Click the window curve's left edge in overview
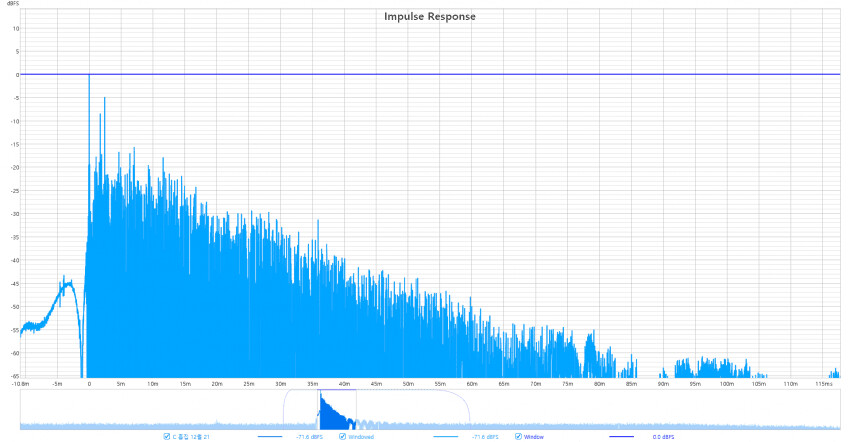The height and width of the screenshot is (442, 850). coord(284,412)
